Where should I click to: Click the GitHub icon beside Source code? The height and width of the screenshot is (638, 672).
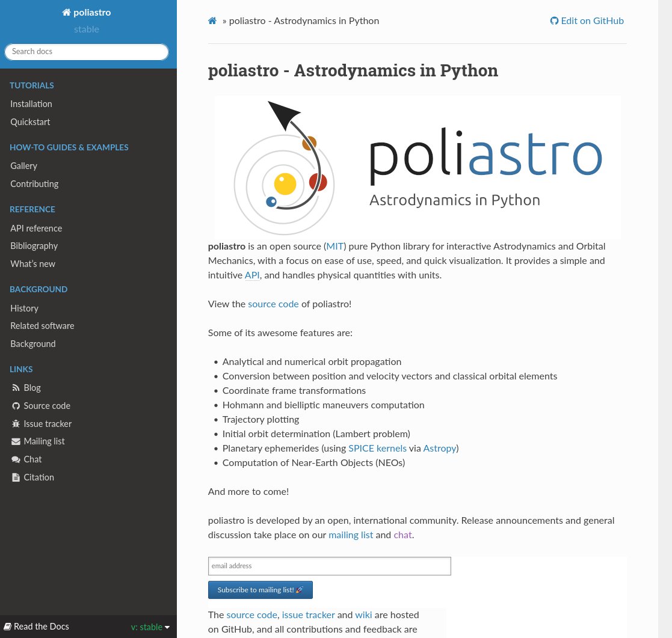[16, 406]
